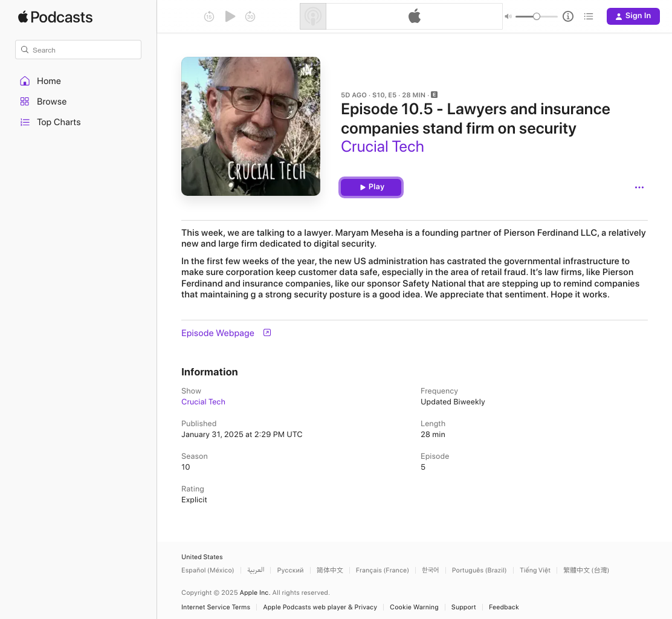Click the Apple logo in player display

415,16
